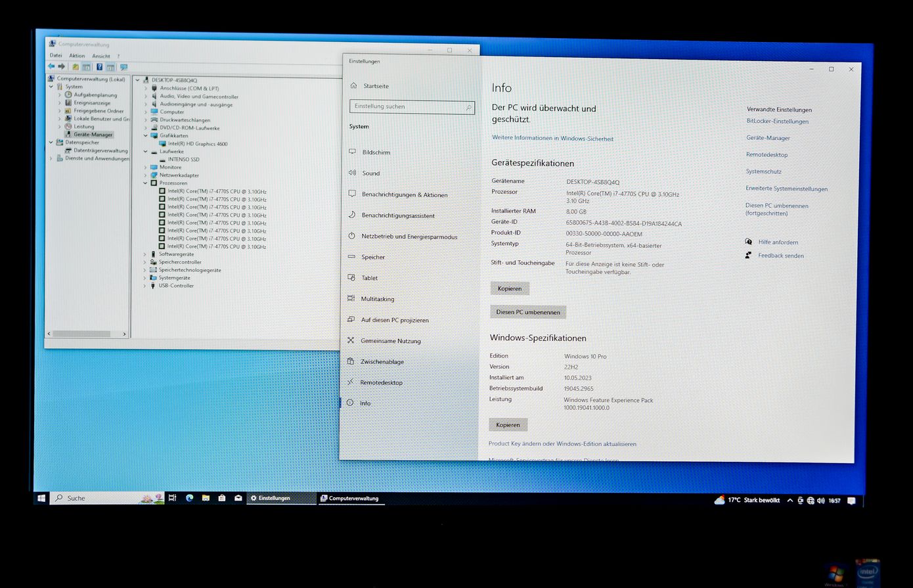Screen dimensions: 913x588
Task: Open the notification center icon
Action: (x=851, y=501)
